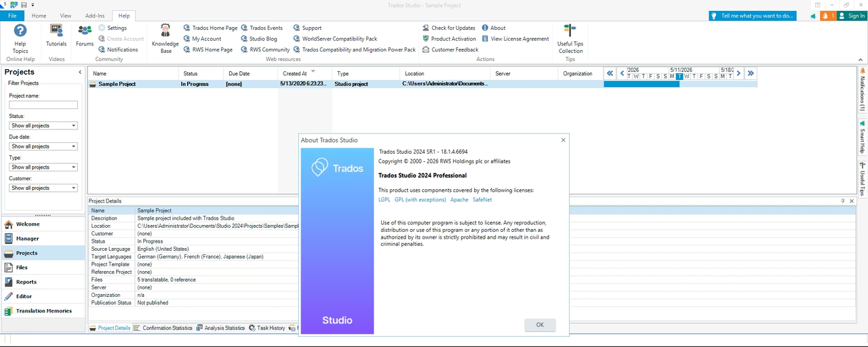The image size is (868, 347).
Task: Open Customer Feedback
Action: click(450, 49)
